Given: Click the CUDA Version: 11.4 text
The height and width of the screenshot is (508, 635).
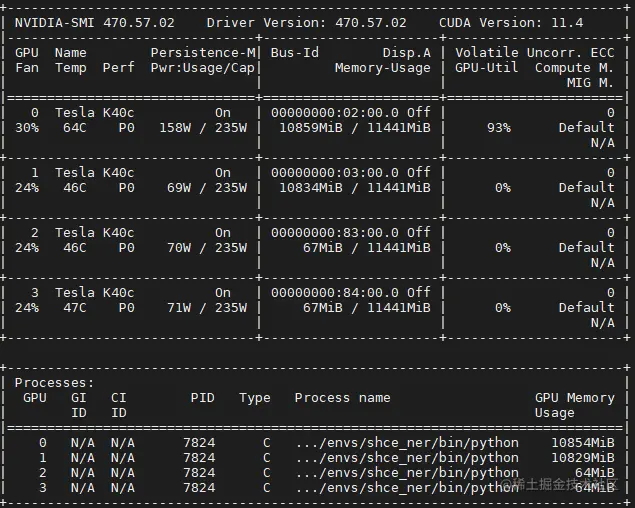Looking at the screenshot, I should point(511,23).
